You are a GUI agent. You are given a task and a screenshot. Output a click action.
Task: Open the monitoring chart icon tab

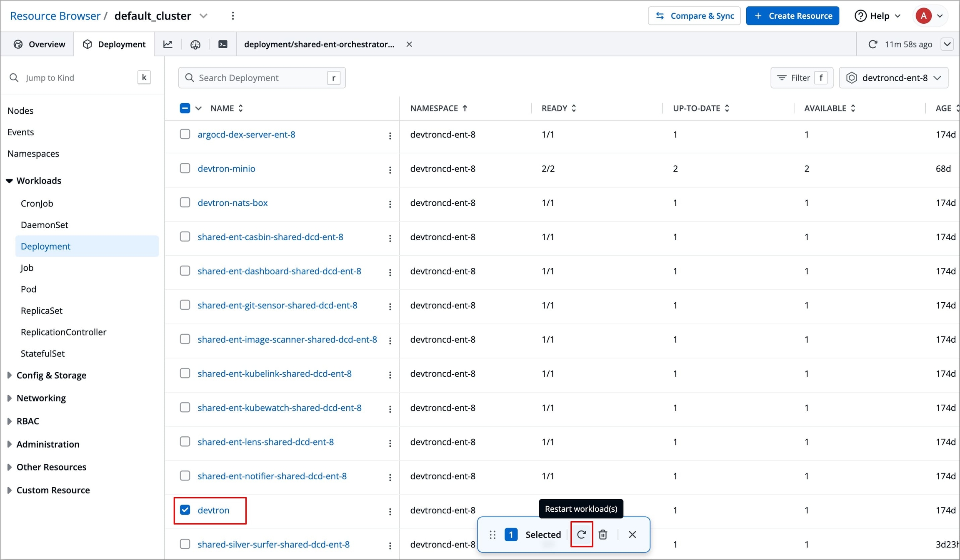tap(168, 44)
